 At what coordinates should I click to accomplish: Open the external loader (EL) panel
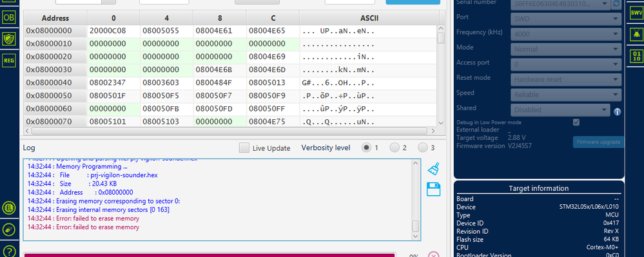(8, 208)
